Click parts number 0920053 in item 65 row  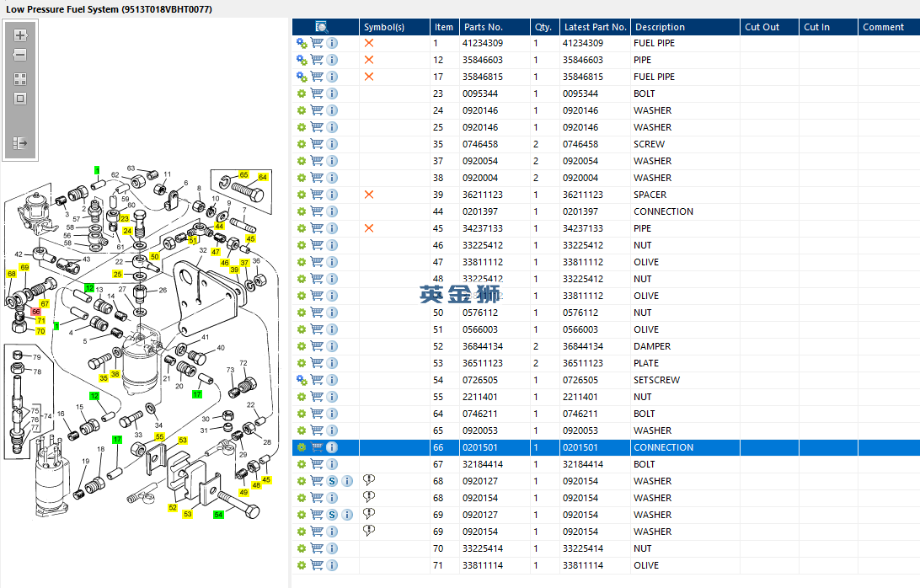click(x=480, y=430)
